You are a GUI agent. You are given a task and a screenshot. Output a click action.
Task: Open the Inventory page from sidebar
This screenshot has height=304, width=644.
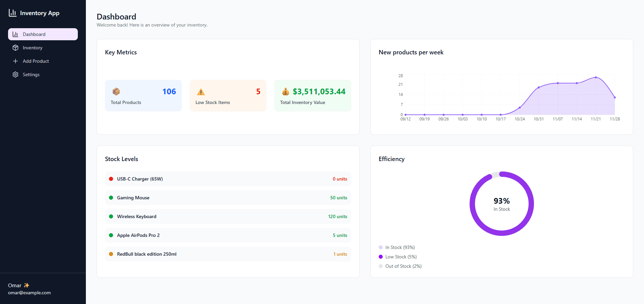(33, 48)
